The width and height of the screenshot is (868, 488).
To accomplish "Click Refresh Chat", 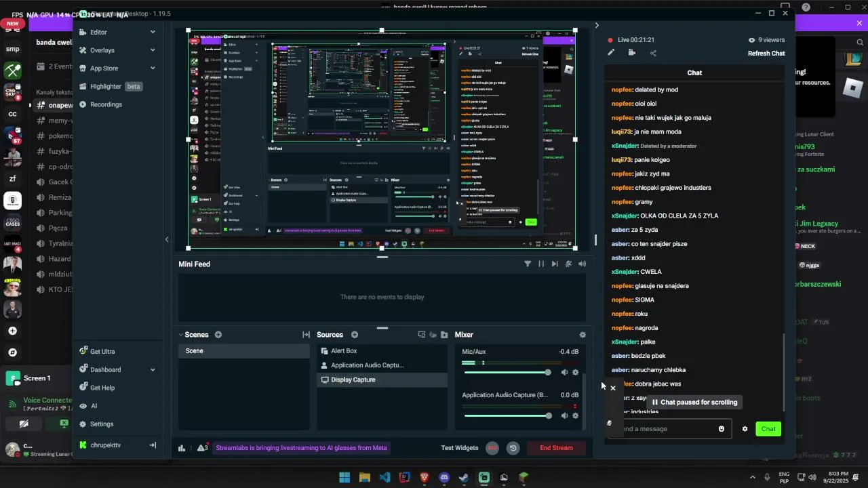I will coord(766,54).
